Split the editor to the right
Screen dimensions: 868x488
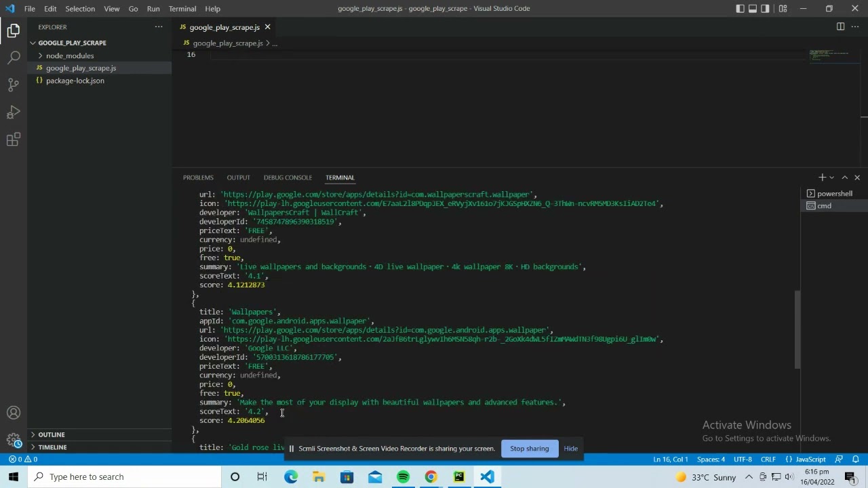click(840, 27)
